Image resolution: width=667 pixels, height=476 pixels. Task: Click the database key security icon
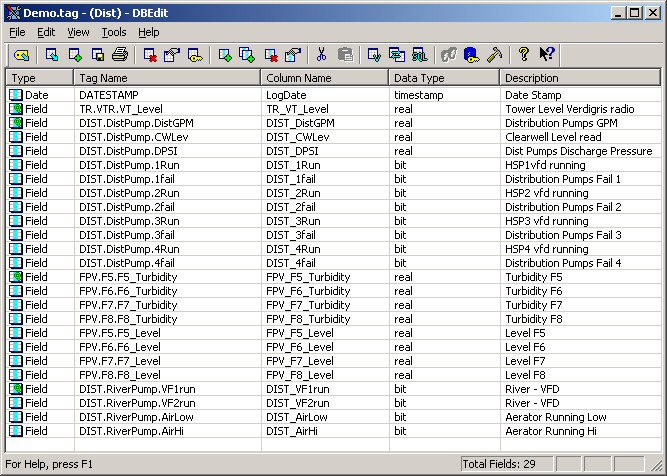470,55
